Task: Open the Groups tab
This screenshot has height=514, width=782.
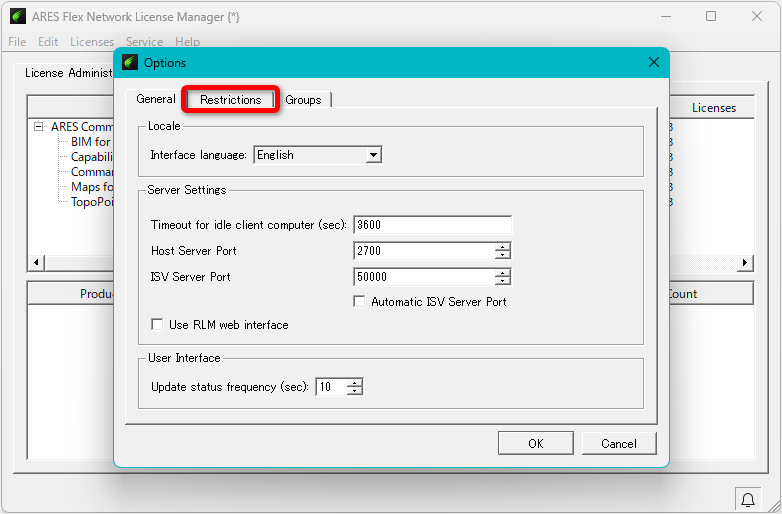Action: (303, 100)
